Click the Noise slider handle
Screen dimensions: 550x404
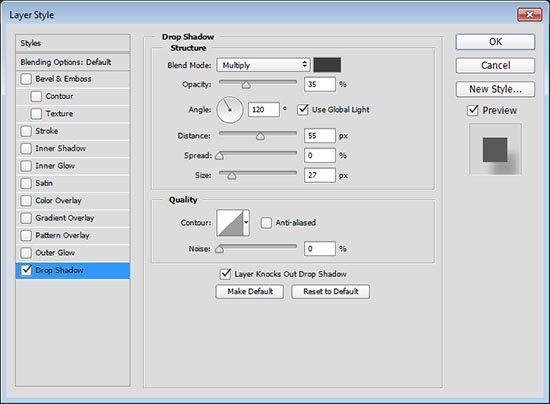(x=220, y=249)
